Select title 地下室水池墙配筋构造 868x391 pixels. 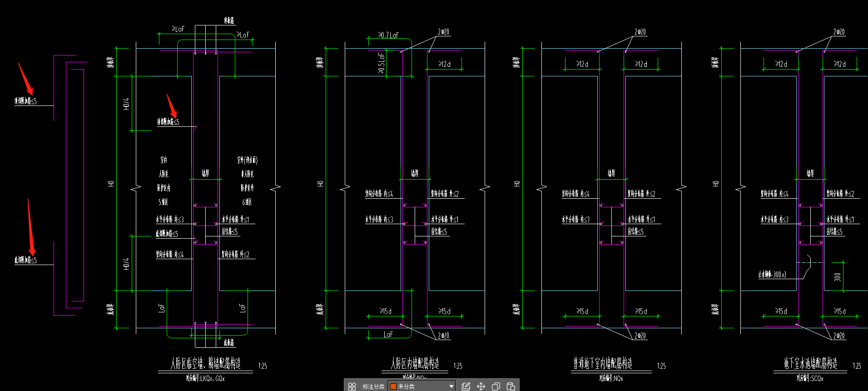pos(810,363)
